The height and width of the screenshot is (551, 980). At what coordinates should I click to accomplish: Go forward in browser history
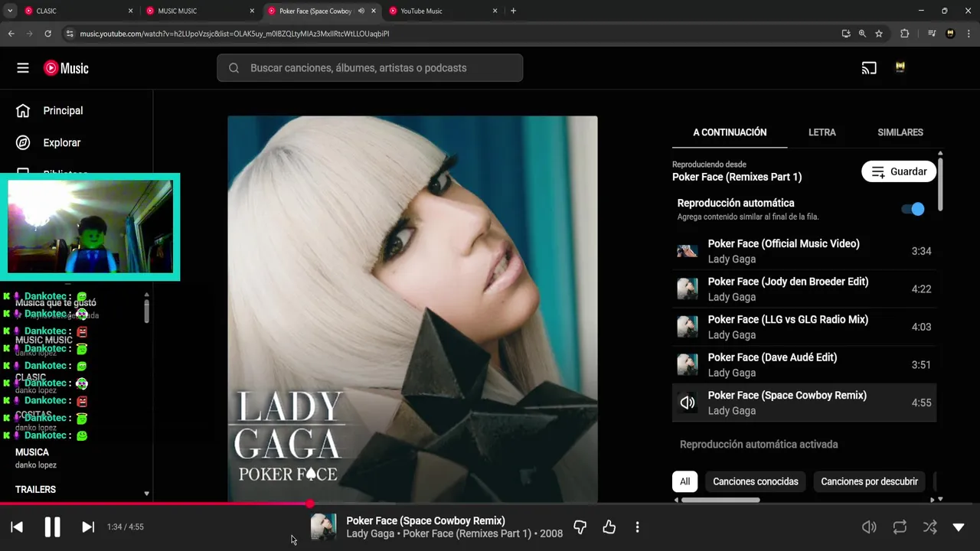point(29,34)
